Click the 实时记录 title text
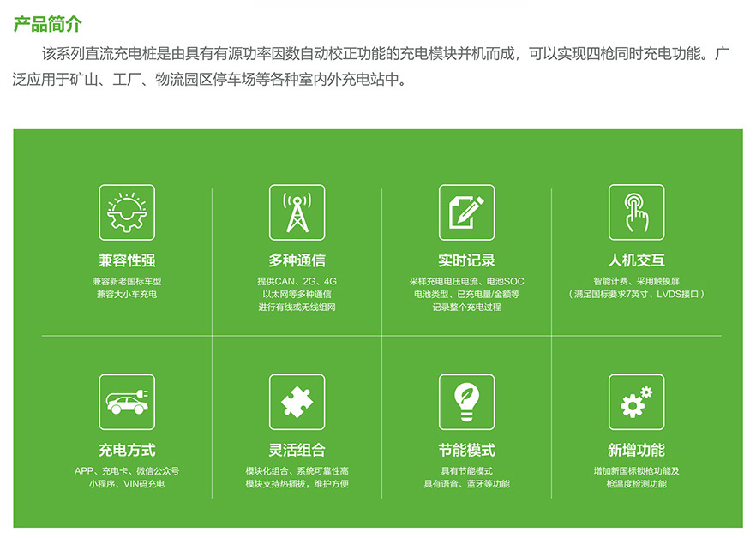The width and height of the screenshot is (756, 538). point(466,260)
